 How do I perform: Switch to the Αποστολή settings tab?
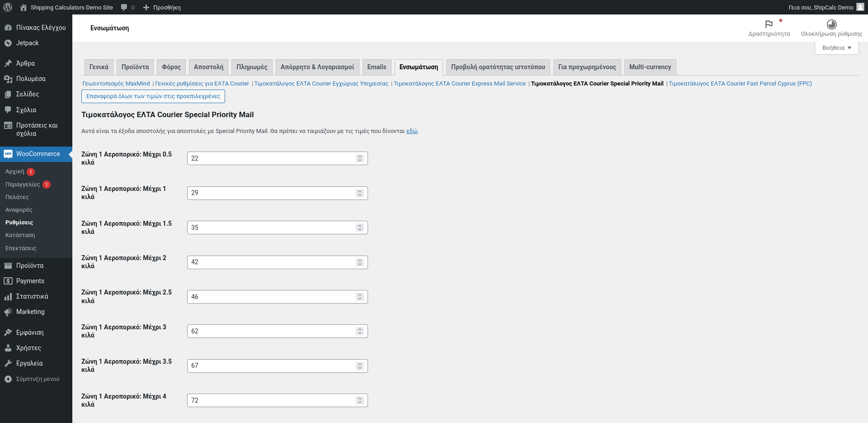(208, 67)
